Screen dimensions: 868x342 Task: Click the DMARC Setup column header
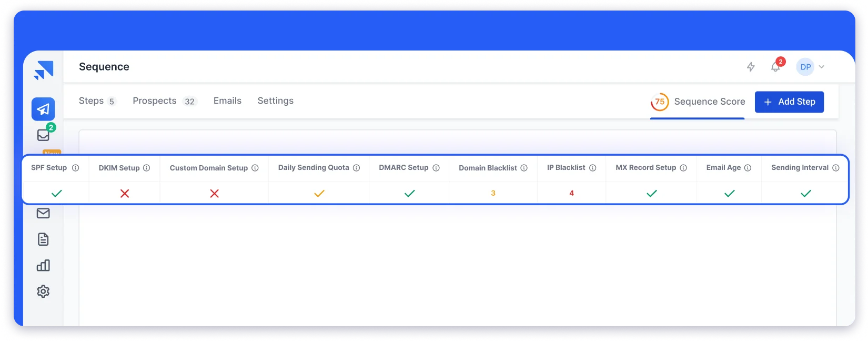(x=403, y=168)
